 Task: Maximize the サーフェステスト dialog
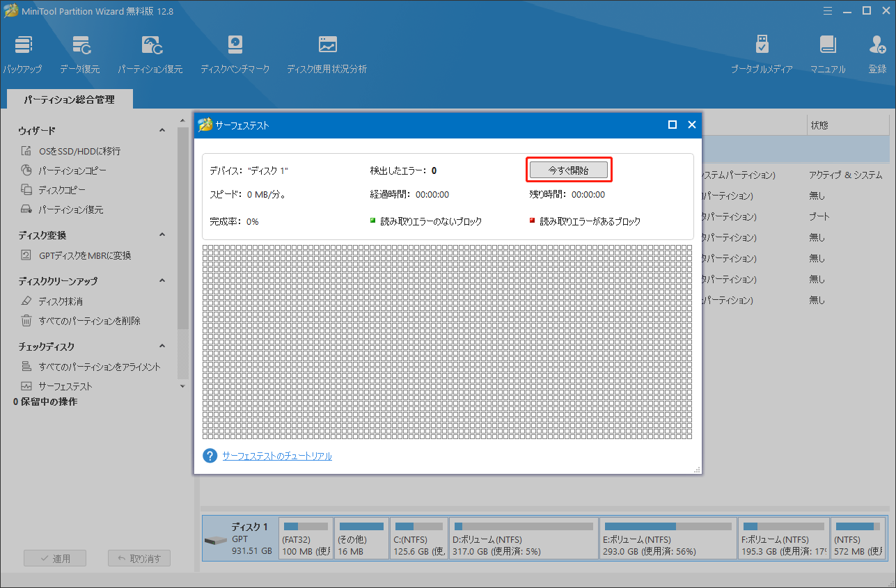point(673,125)
